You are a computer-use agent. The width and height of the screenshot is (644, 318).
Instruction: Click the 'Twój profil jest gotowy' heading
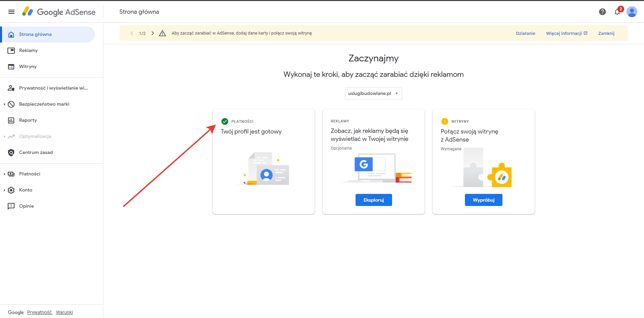pos(251,131)
